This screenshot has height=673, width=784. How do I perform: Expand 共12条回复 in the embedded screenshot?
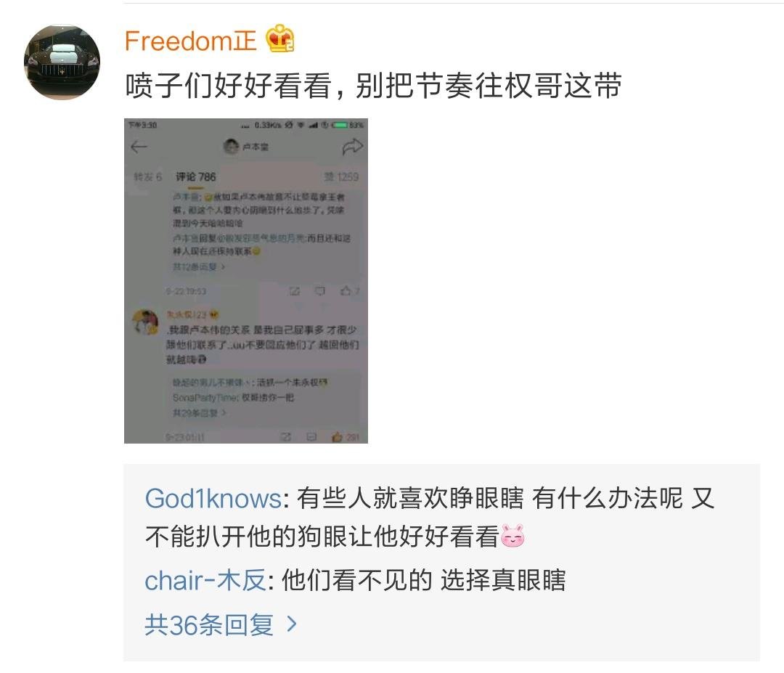[199, 266]
